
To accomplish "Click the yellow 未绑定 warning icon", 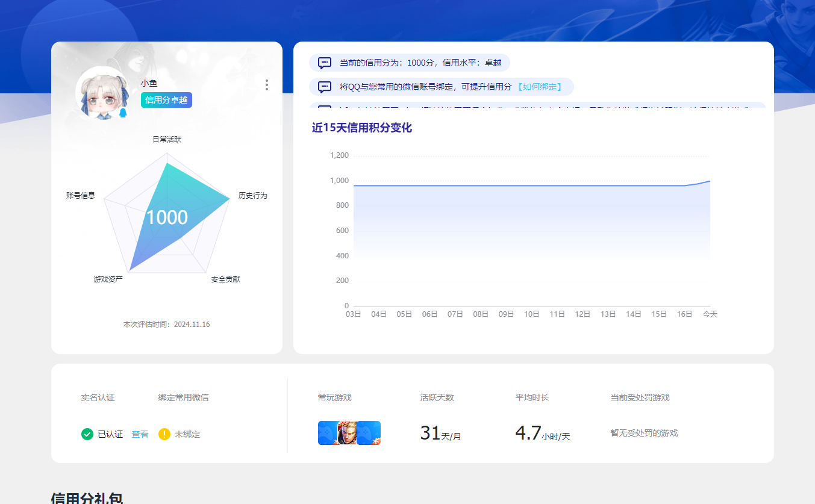I will (x=164, y=434).
